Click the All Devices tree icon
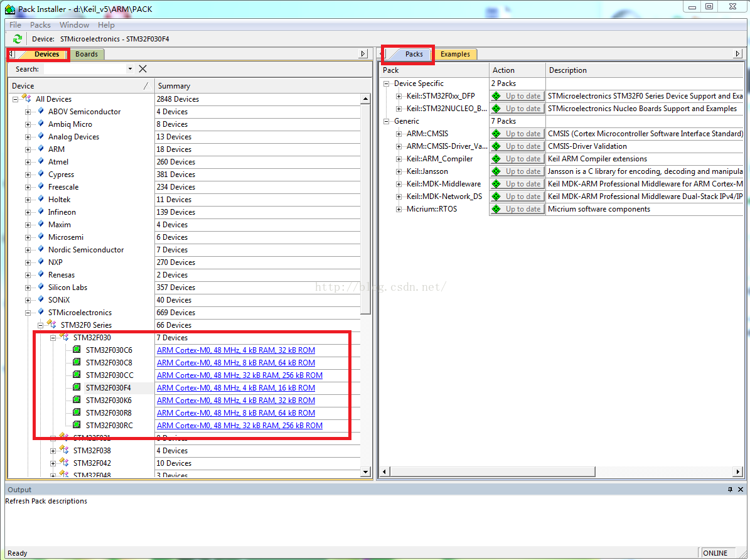The height and width of the screenshot is (560, 750). (27, 98)
